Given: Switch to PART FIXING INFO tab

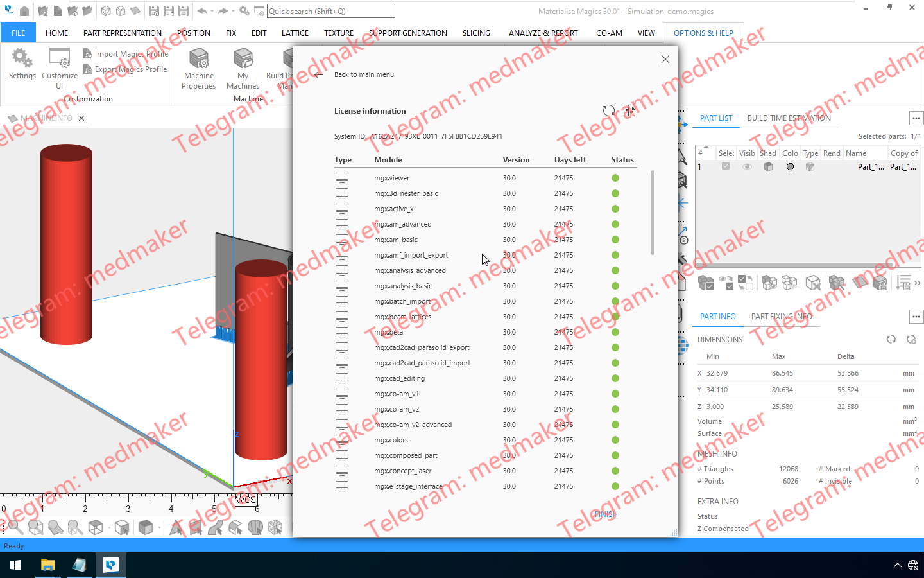Looking at the screenshot, I should (x=782, y=317).
